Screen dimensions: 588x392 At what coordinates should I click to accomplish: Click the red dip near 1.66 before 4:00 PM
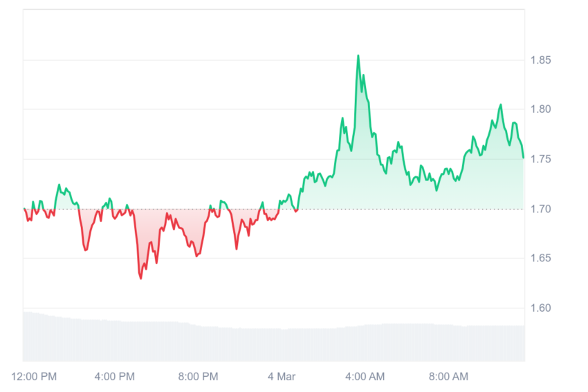[86, 250]
